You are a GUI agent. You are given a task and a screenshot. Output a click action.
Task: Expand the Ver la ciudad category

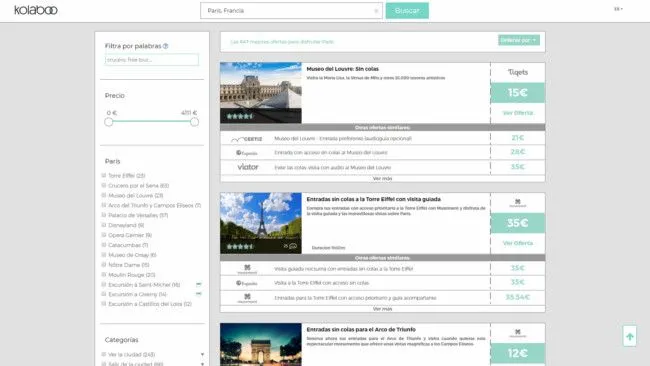202,355
